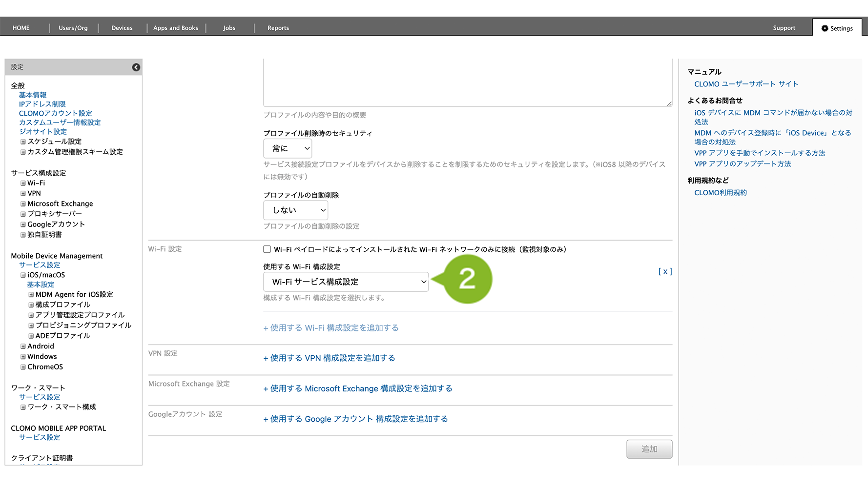
Task: Expand the ChromeOS tree node plus icon
Action: 23,367
